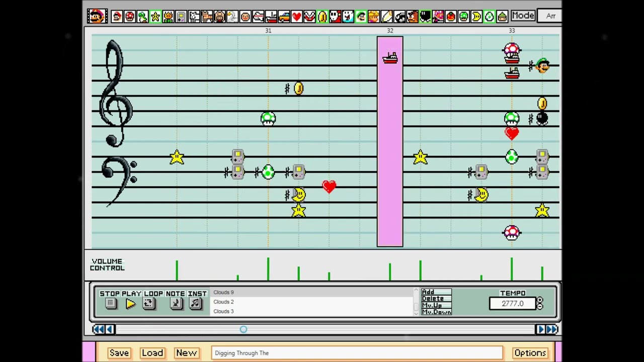Viewport: 644px width, 362px height.
Task: Select the Star instrument in the toolbar
Action: (155, 17)
